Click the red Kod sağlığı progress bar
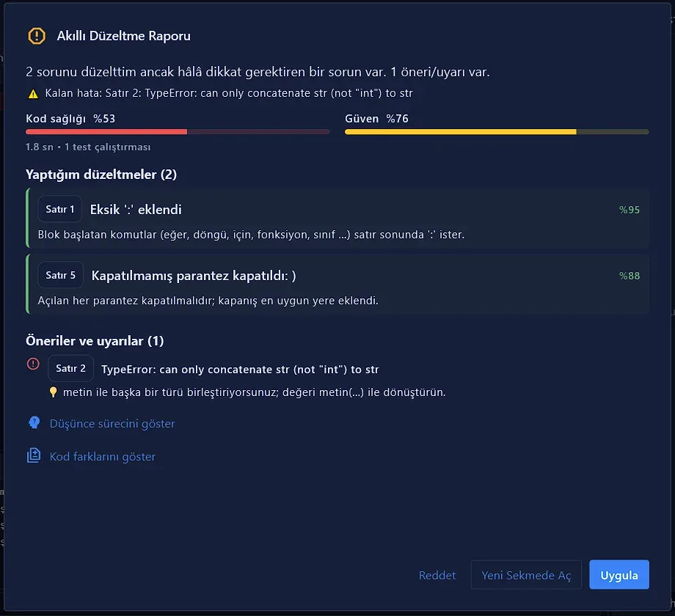Image resolution: width=675 pixels, height=616 pixels. pyautogui.click(x=178, y=131)
